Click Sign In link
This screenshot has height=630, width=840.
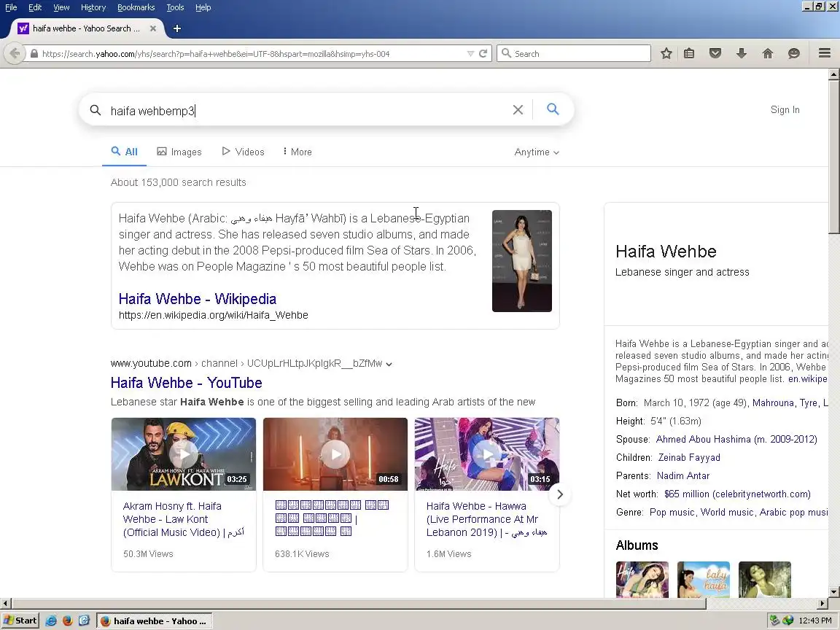785,110
